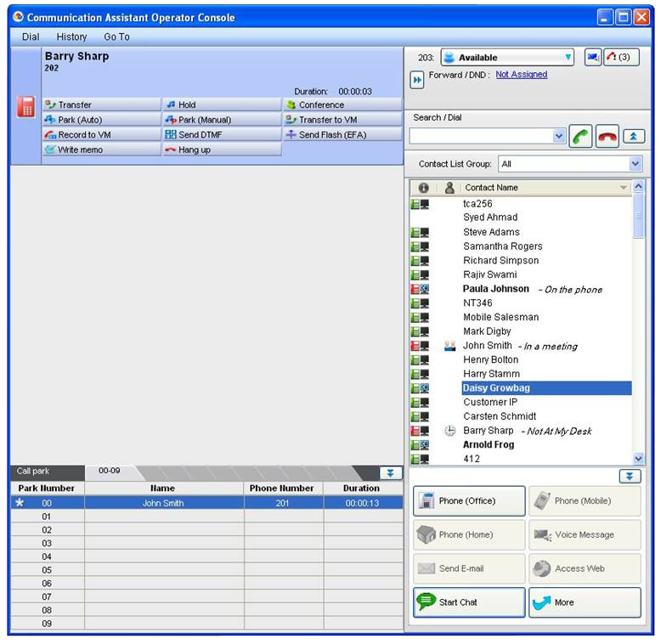Collapse the search panel with up-arrow button
Image resolution: width=661 pixels, height=644 pixels.
click(x=633, y=136)
